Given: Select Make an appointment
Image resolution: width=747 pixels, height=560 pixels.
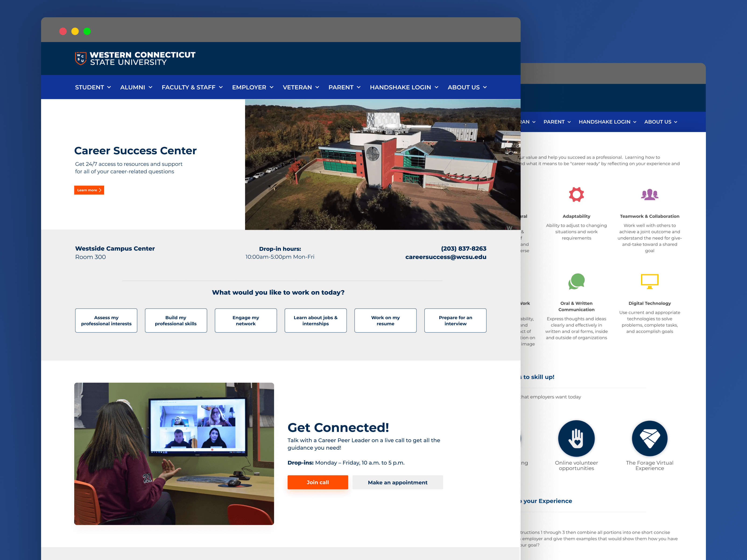Looking at the screenshot, I should tap(398, 482).
